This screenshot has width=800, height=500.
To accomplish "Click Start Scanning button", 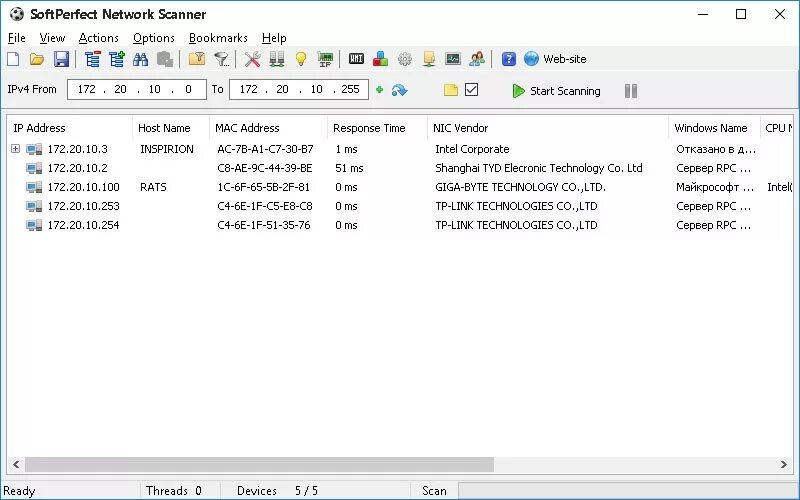I will pyautogui.click(x=556, y=91).
